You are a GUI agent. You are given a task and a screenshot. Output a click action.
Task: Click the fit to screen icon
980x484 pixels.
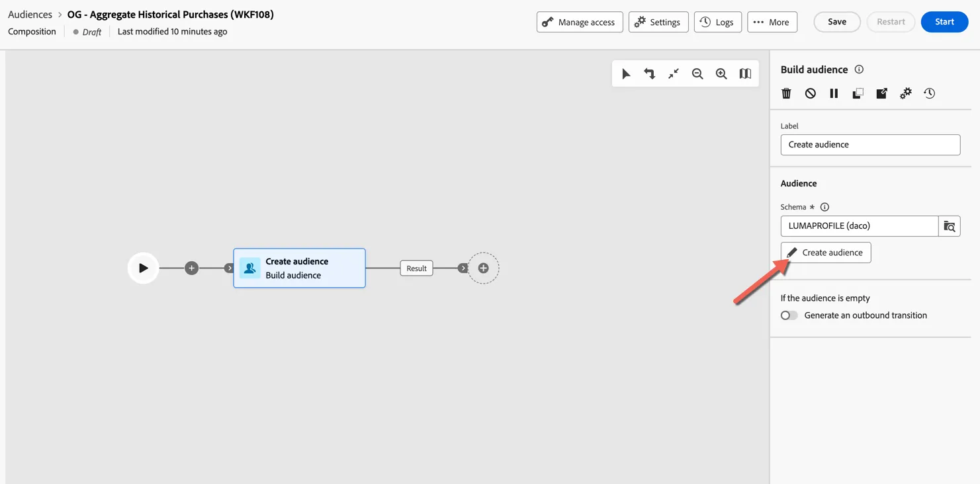point(674,74)
